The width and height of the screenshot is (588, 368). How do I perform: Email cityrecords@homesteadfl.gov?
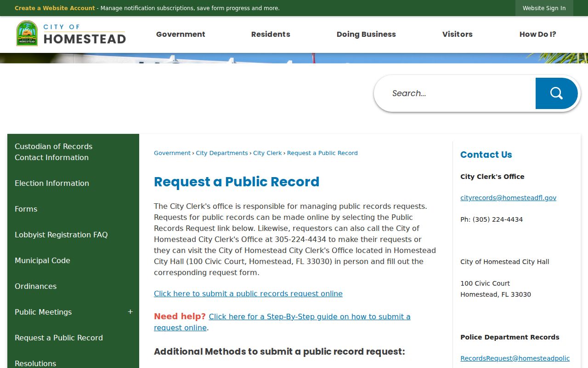pos(508,198)
